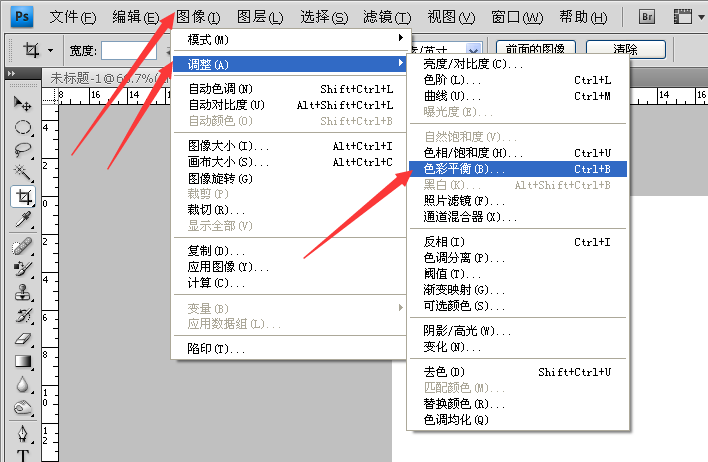The height and width of the screenshot is (462, 708).
Task: Expand the 调整 (Adjustments) submenu
Action: (289, 64)
